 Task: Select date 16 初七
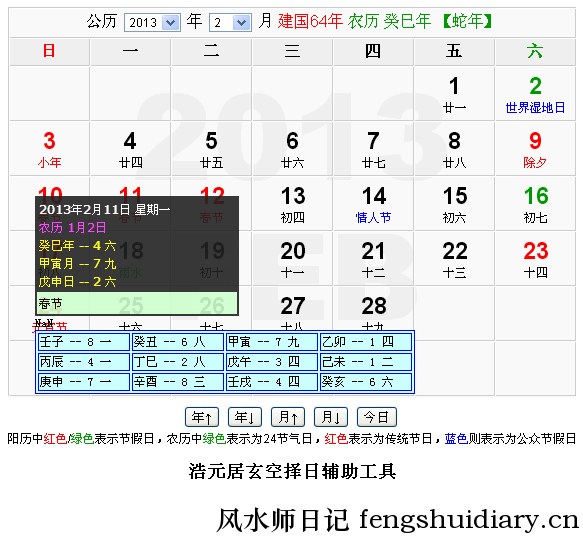click(535, 204)
